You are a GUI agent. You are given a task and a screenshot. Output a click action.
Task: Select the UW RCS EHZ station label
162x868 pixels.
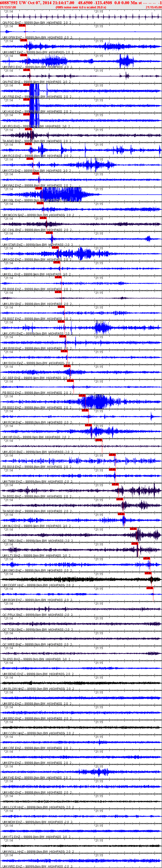point(37,156)
